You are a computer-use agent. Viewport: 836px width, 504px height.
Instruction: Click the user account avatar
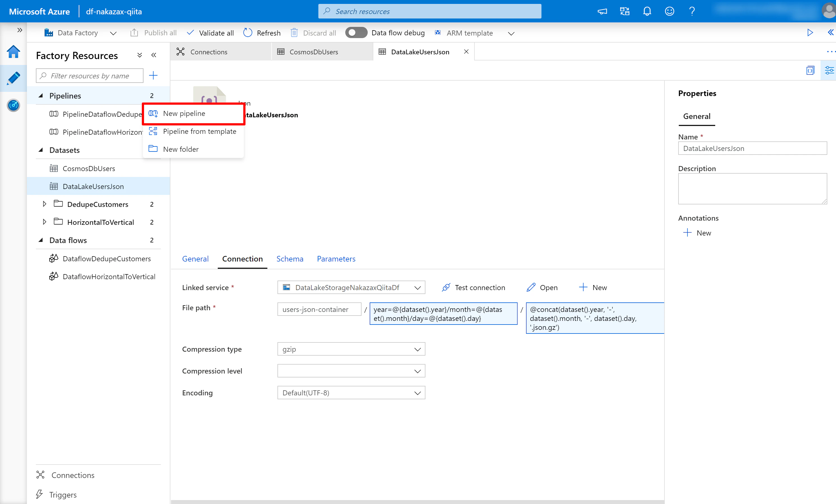(x=829, y=11)
